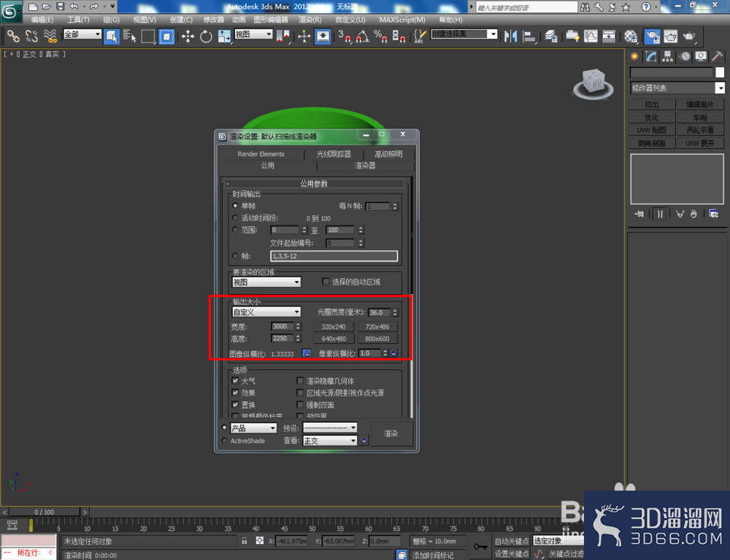Toggle the Keyboard Shortcut Override icon
730x560 pixels.
tap(323, 37)
